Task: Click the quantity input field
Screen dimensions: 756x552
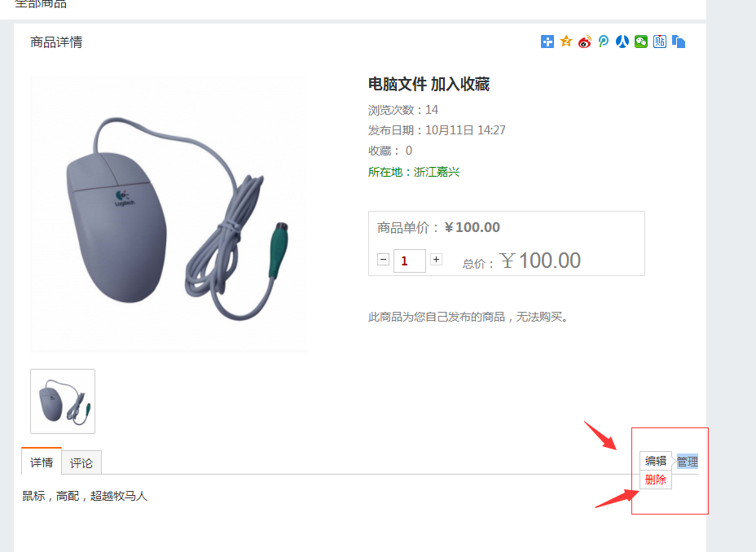Action: click(409, 261)
